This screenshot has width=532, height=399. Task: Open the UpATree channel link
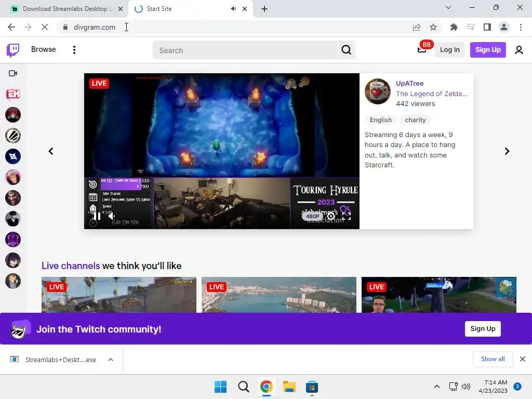tap(409, 84)
